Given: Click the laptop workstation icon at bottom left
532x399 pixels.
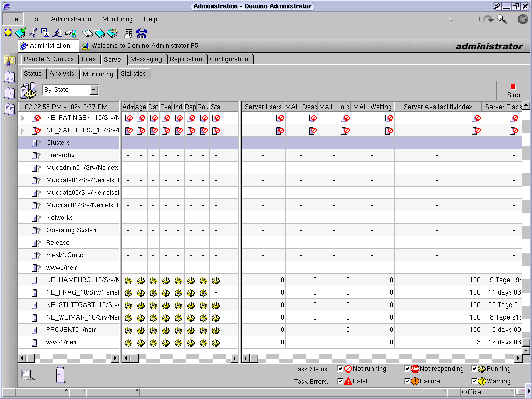Looking at the screenshot, I should [28, 375].
